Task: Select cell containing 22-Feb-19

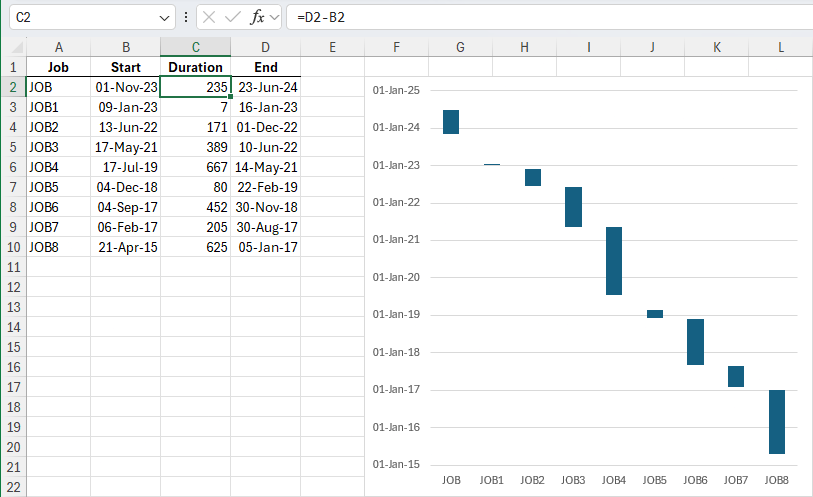Action: tap(265, 187)
